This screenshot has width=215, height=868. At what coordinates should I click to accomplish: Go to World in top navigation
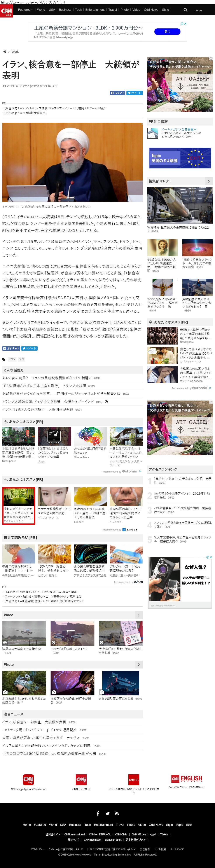[x=41, y=10]
